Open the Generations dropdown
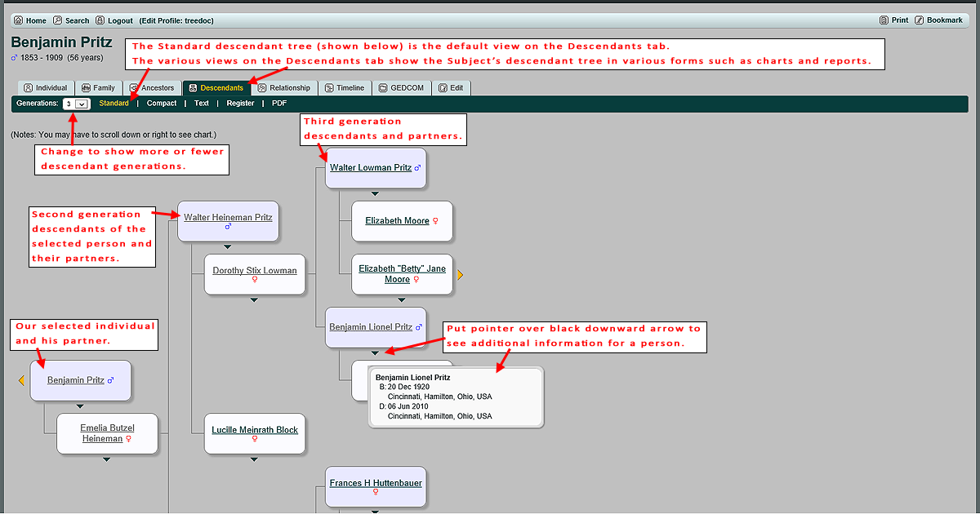Viewport: 980px width, 514px height. (76, 104)
